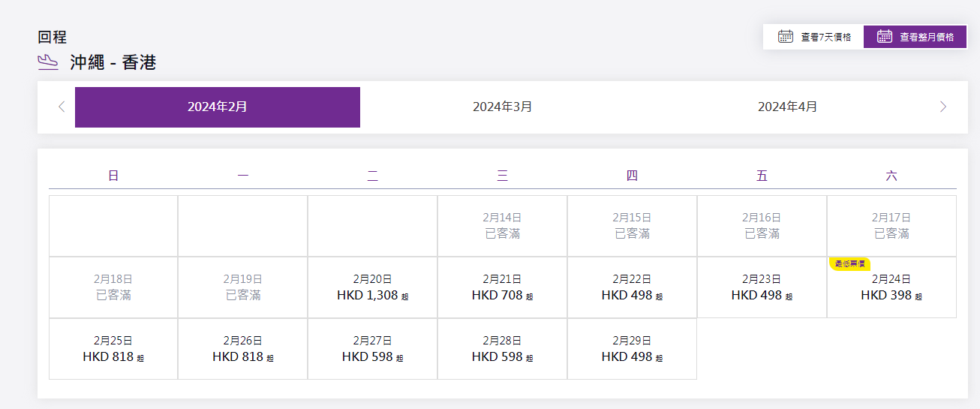Click the airplane icon beside 沖繩 - 香港
This screenshot has width=980, height=409.
[48, 62]
